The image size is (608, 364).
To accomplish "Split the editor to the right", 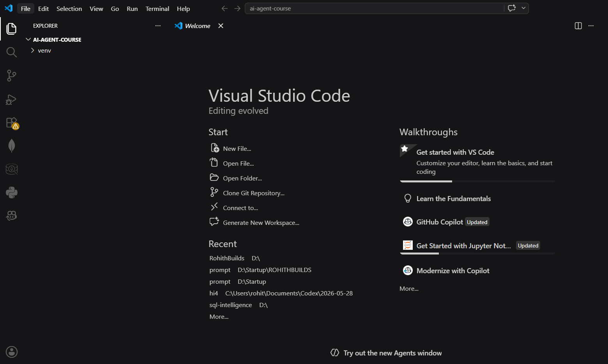I will point(578,26).
